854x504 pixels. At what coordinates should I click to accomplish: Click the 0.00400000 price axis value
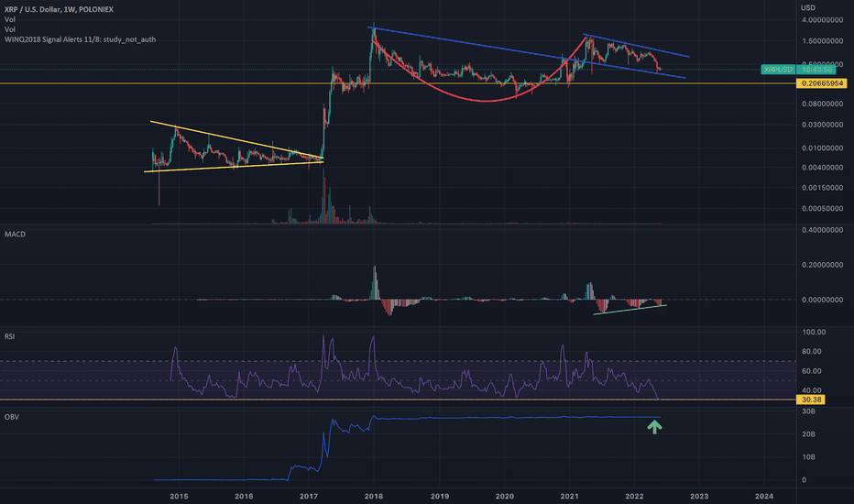[x=822, y=168]
